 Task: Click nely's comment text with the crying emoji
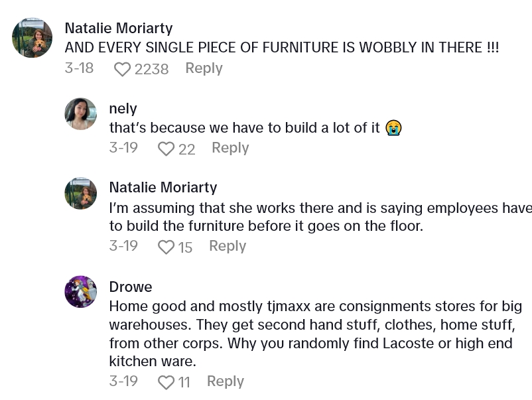coord(244,127)
